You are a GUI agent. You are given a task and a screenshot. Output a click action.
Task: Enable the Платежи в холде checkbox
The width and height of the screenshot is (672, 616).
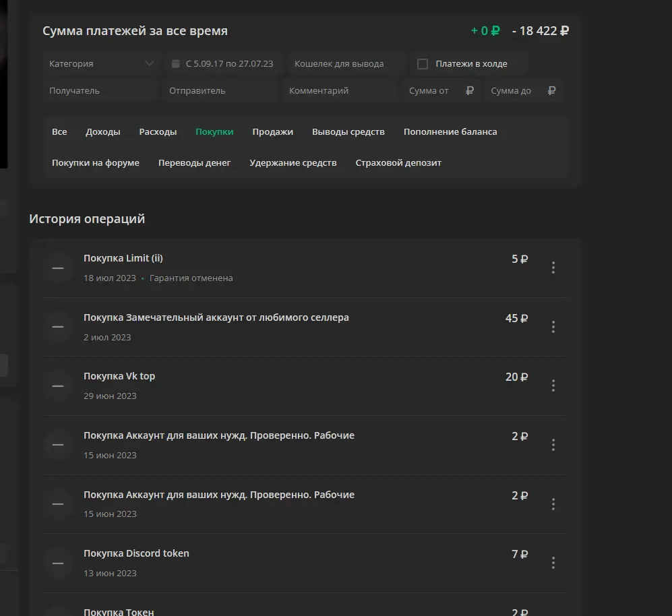pos(423,64)
